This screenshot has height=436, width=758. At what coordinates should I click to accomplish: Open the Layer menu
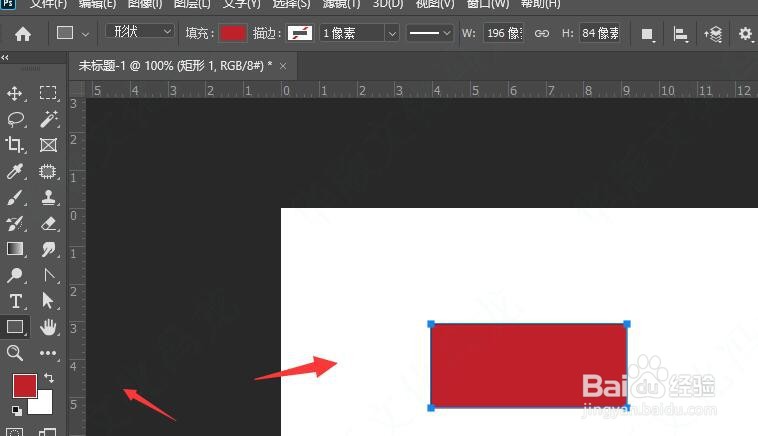click(x=192, y=4)
